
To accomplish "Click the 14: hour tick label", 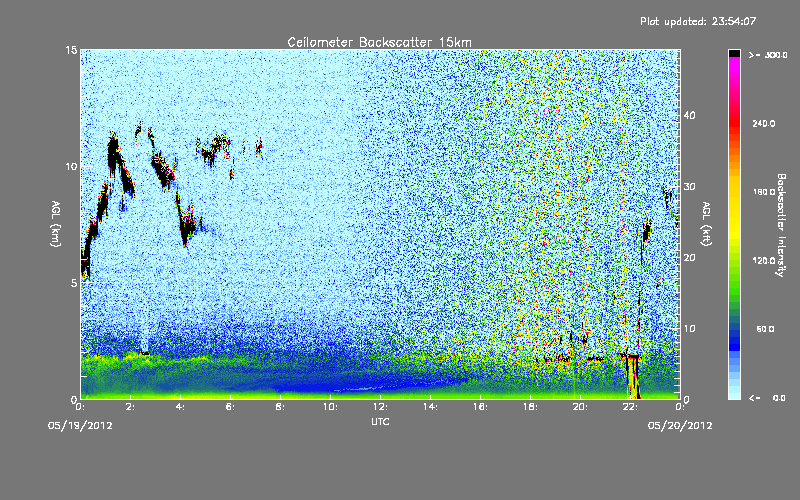I will tap(430, 407).
